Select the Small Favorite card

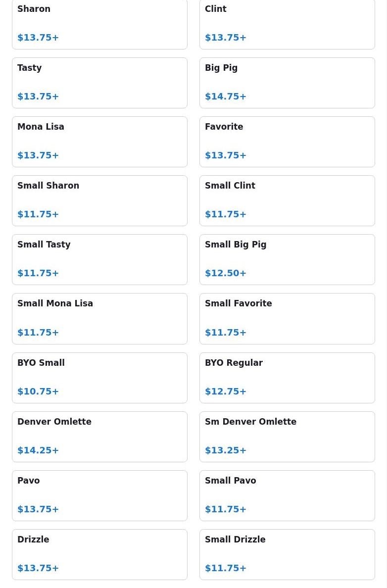coord(287,318)
